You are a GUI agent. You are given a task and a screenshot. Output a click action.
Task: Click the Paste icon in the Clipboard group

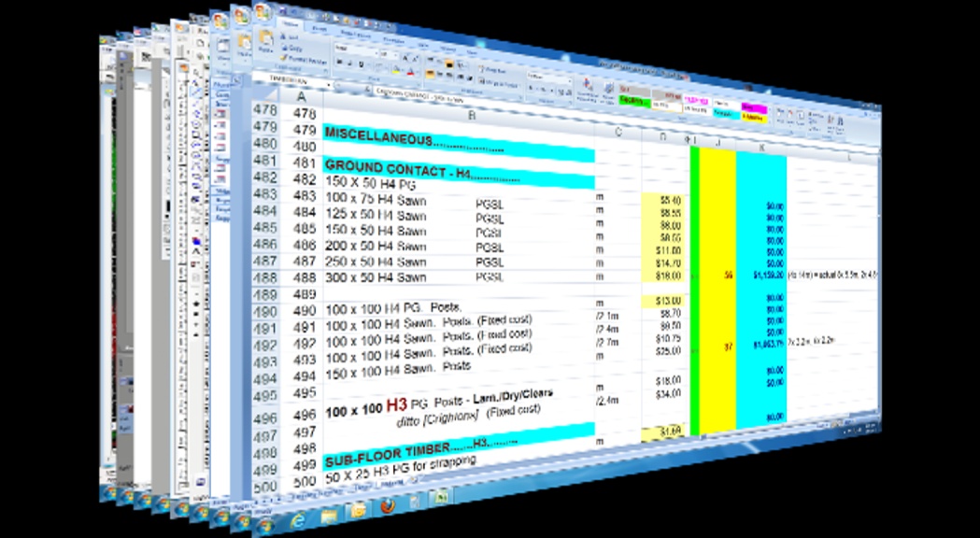point(265,43)
